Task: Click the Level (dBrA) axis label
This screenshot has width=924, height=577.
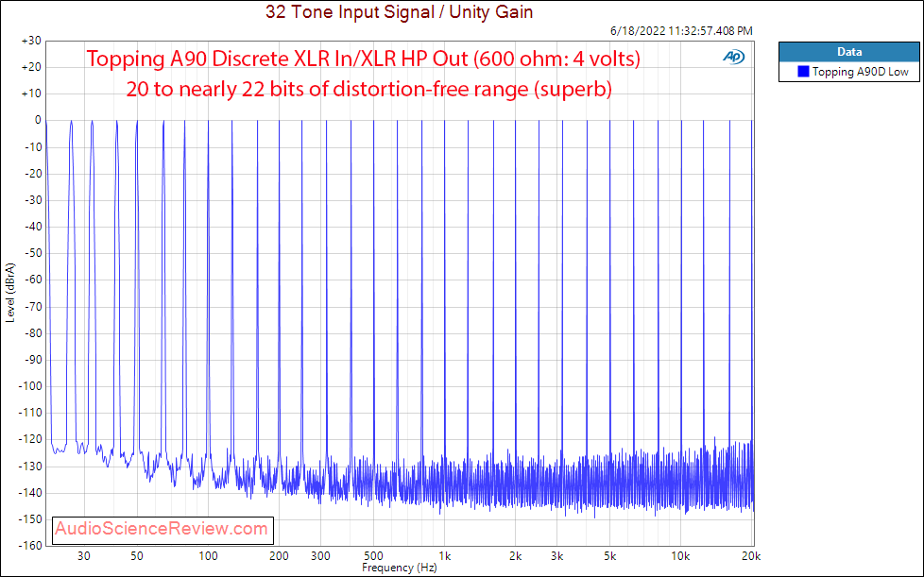Action: 10,293
